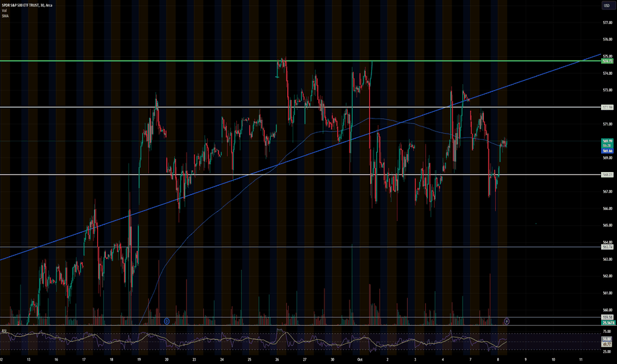The image size is (617, 364).
Task: Click the 563.74 horizontal line price label
Action: coord(607,247)
